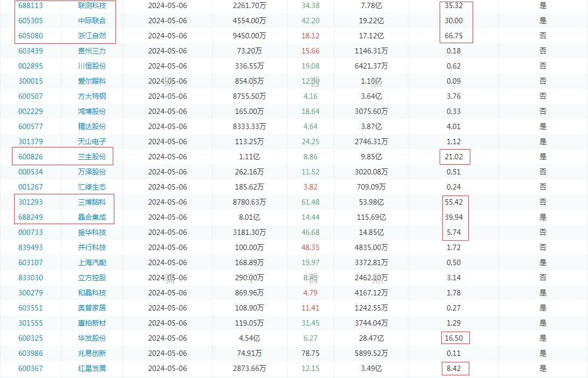The width and height of the screenshot is (588, 378).
Task: View the 鸿博股份 stock page
Action: click(x=92, y=112)
